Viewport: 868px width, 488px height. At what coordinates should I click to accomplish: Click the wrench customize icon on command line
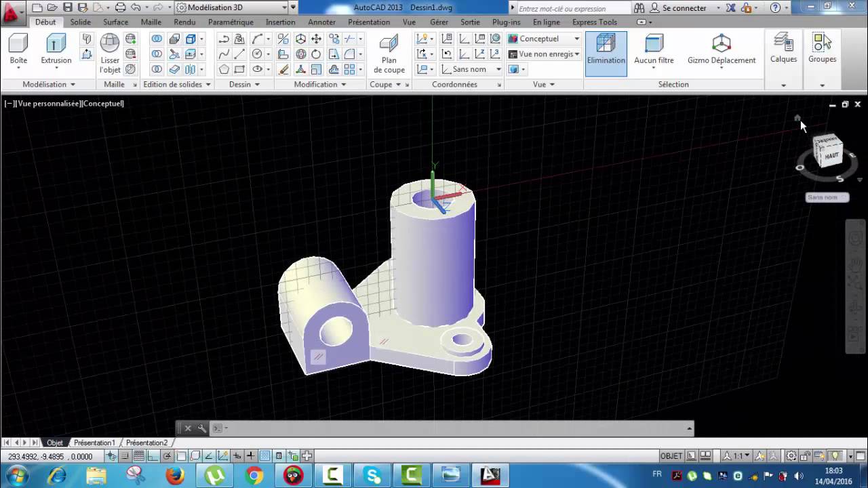[x=201, y=428]
